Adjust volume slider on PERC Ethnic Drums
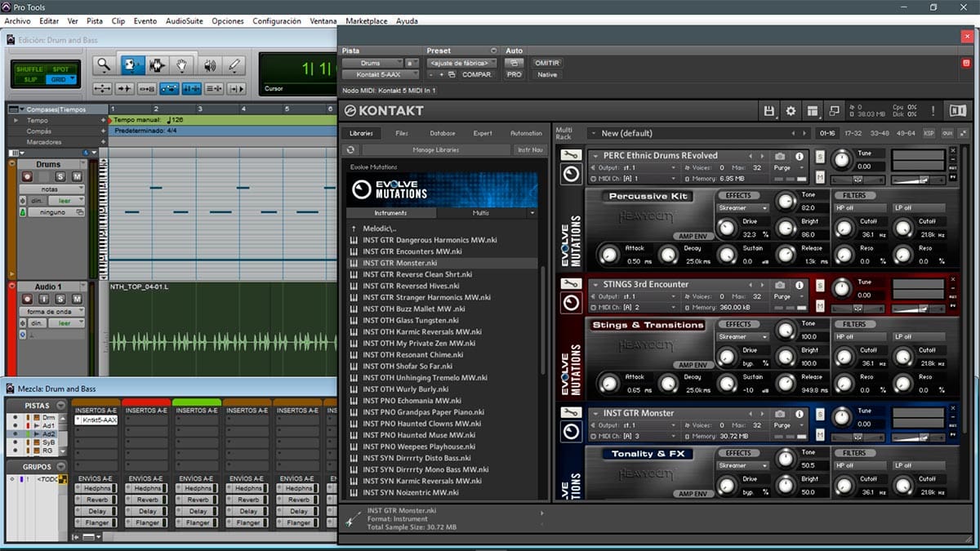Image resolution: width=980 pixels, height=551 pixels. 917,179
